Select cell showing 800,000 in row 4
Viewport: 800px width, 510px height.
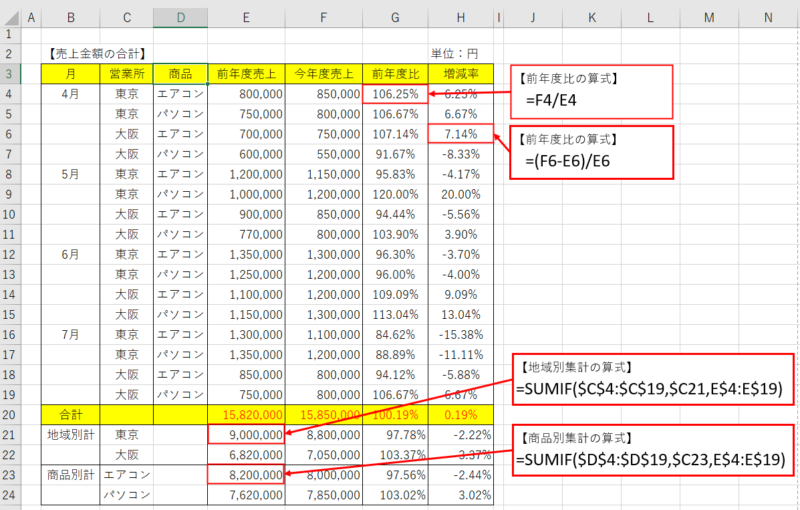coord(246,94)
